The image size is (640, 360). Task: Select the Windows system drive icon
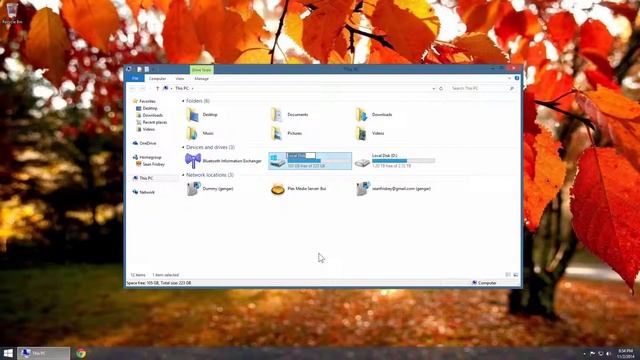tap(278, 161)
